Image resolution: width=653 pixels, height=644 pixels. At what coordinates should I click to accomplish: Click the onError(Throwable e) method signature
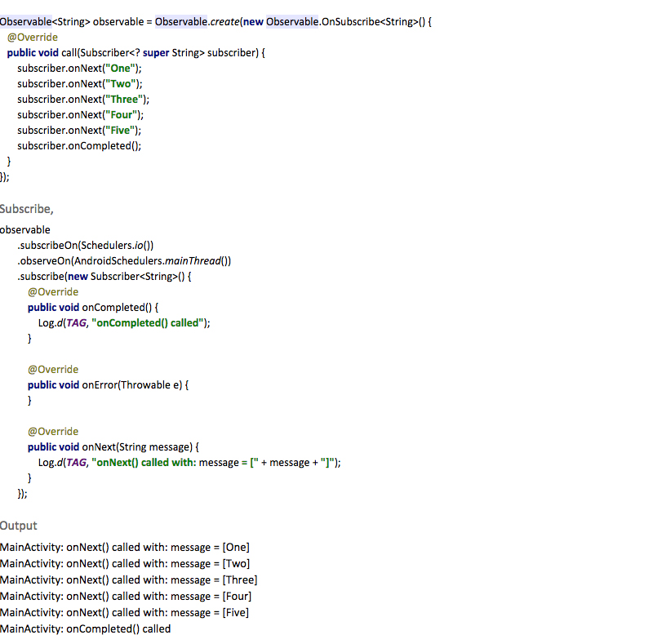coord(109,384)
